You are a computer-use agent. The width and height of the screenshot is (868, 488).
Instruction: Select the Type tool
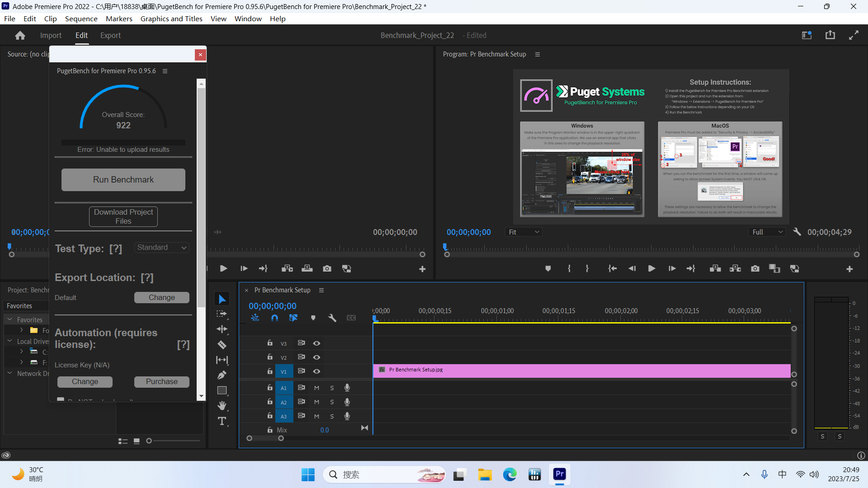pos(222,421)
